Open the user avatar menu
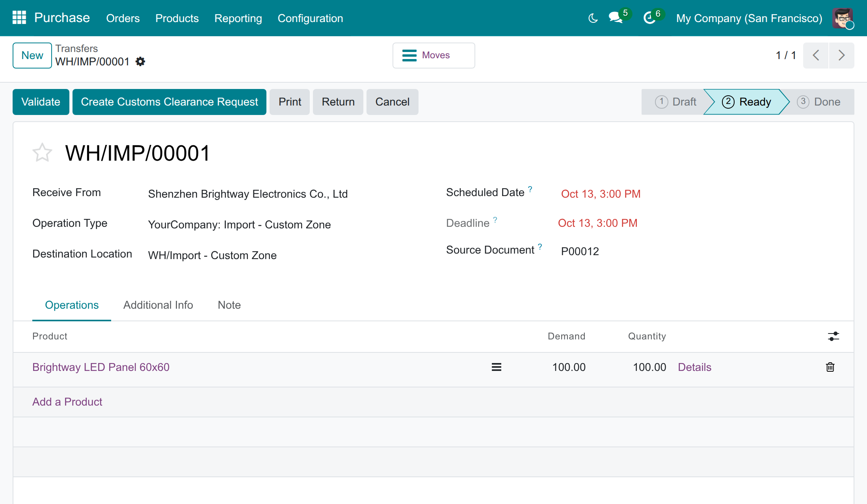 (843, 18)
